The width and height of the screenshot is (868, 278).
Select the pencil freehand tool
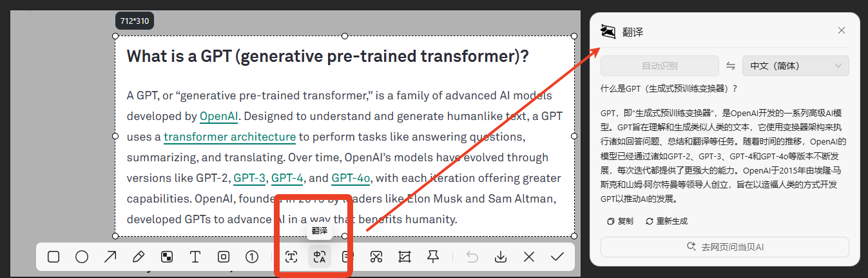[138, 257]
